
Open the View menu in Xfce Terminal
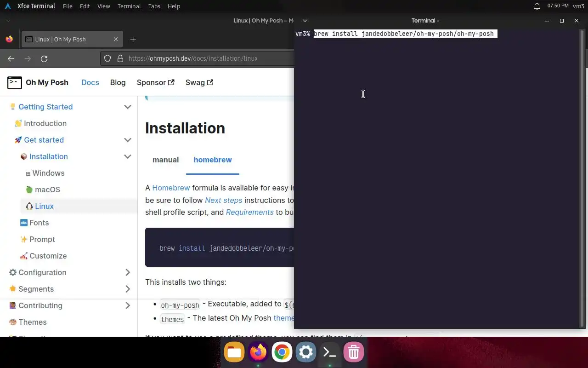tap(104, 6)
